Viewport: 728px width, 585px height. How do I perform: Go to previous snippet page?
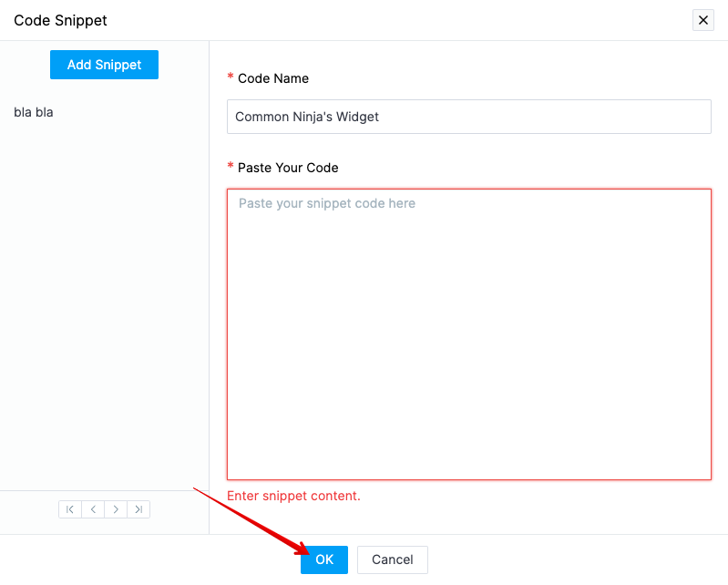[93, 509]
